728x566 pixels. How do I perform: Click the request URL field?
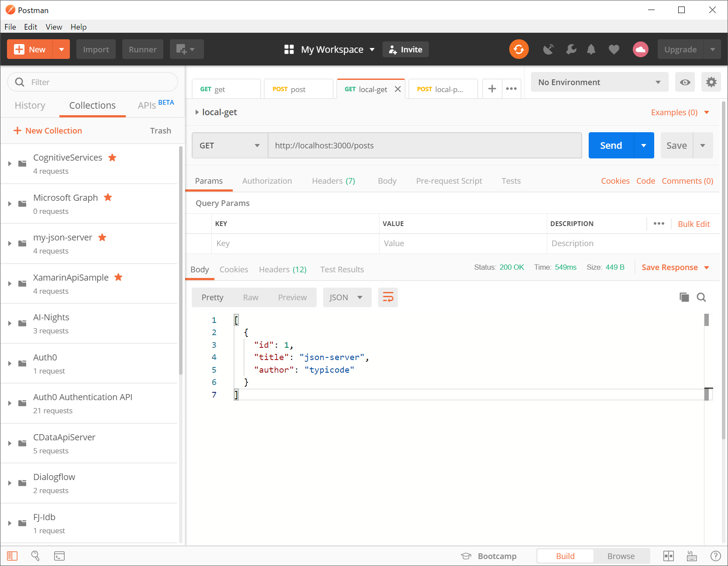tap(424, 145)
